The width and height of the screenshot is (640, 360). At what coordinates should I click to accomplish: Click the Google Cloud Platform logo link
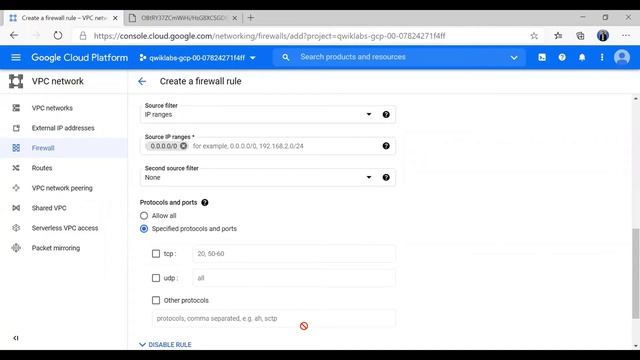tap(80, 58)
